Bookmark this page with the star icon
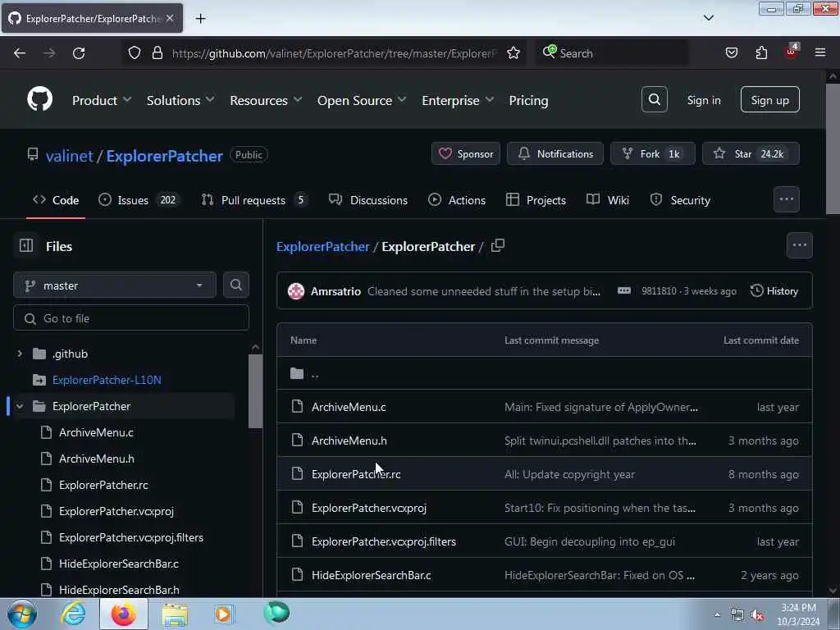The width and height of the screenshot is (840, 630). tap(514, 53)
